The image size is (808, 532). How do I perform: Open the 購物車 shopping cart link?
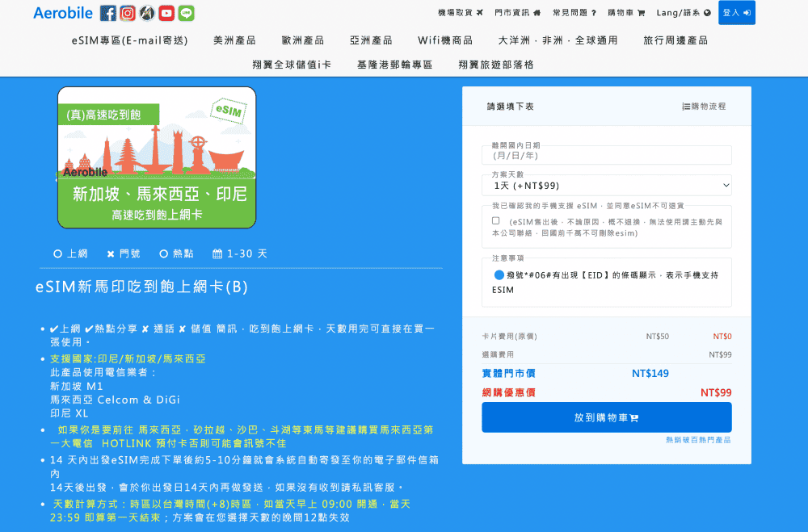click(x=626, y=13)
